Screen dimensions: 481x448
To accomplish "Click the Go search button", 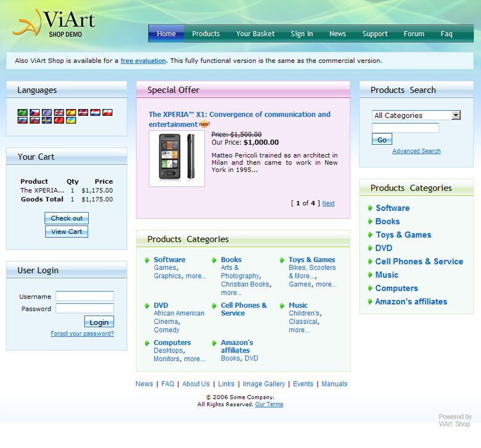I will click(382, 139).
